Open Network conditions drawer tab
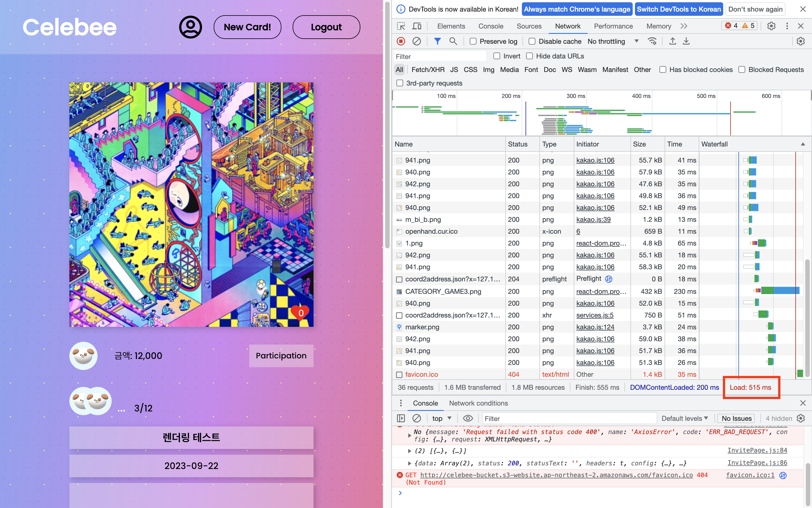 click(478, 403)
